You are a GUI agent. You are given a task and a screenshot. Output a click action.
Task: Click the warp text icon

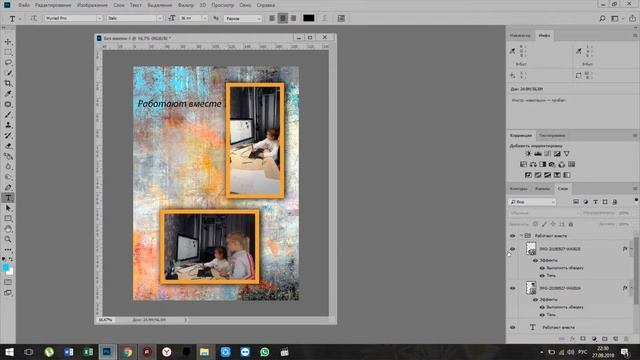point(324,18)
